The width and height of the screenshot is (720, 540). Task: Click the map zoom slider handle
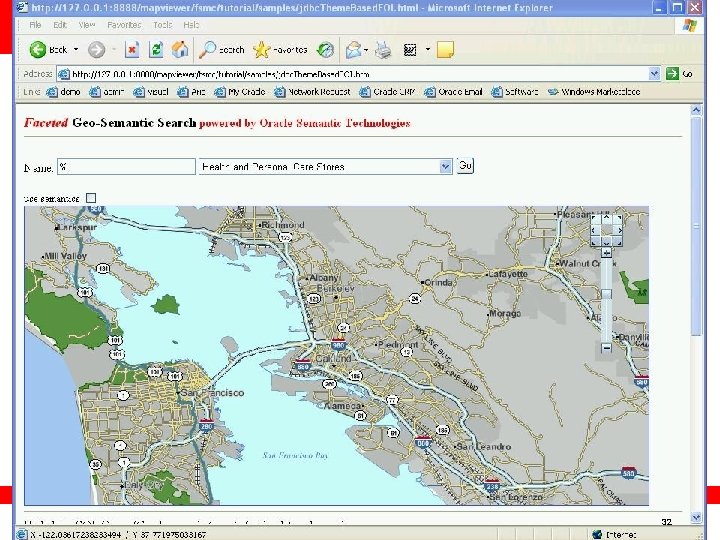pyautogui.click(x=607, y=294)
